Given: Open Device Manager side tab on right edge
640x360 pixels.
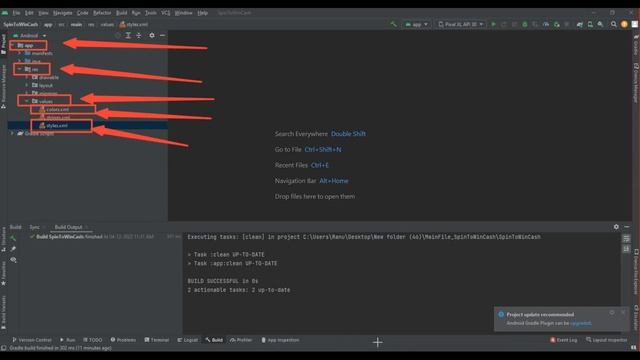Looking at the screenshot, I should point(636,82).
